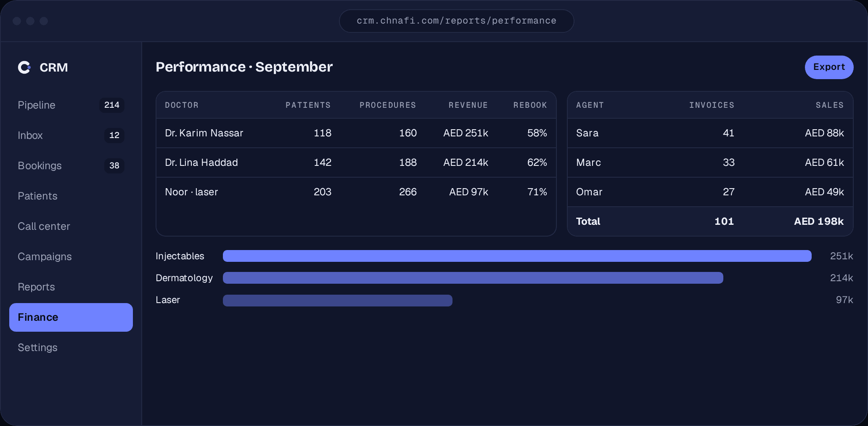The height and width of the screenshot is (426, 868).
Task: Select agent Marc in the table
Action: (x=588, y=162)
